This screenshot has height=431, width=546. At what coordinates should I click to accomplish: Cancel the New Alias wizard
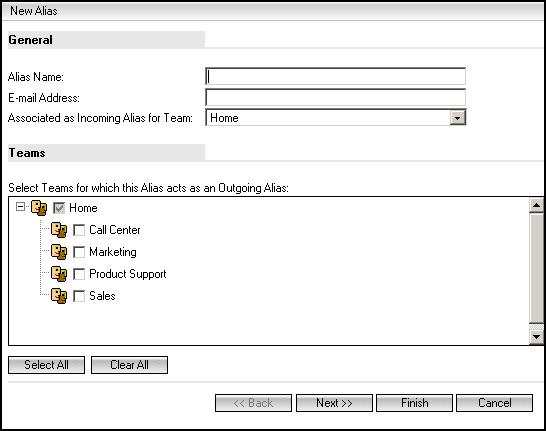[x=494, y=403]
